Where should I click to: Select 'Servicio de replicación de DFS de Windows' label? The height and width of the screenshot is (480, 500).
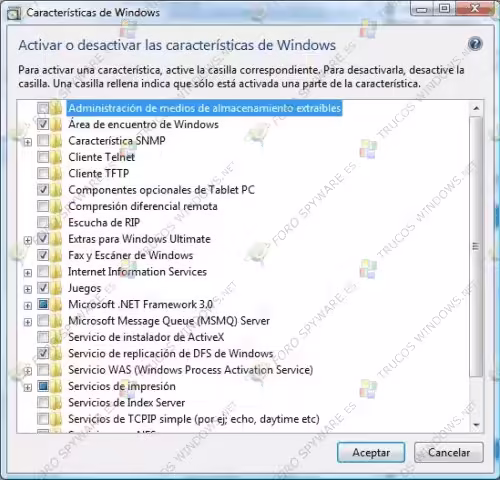pyautogui.click(x=171, y=353)
